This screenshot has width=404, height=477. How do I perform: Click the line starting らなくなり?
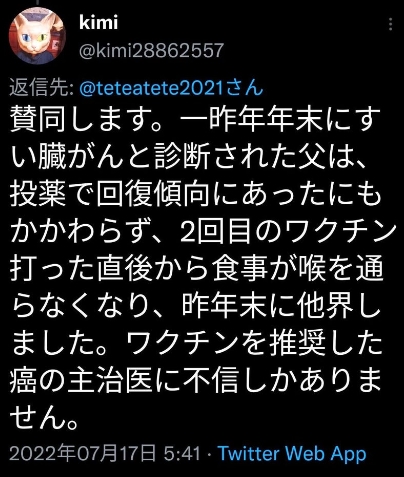(196, 306)
